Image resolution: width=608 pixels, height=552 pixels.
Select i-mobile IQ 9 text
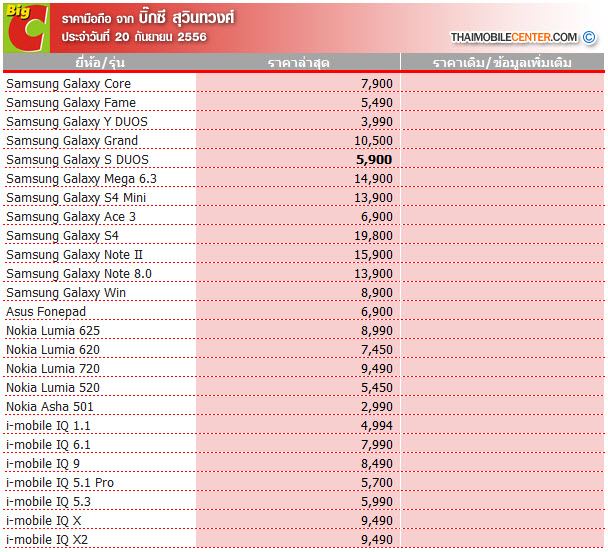[x=43, y=464]
